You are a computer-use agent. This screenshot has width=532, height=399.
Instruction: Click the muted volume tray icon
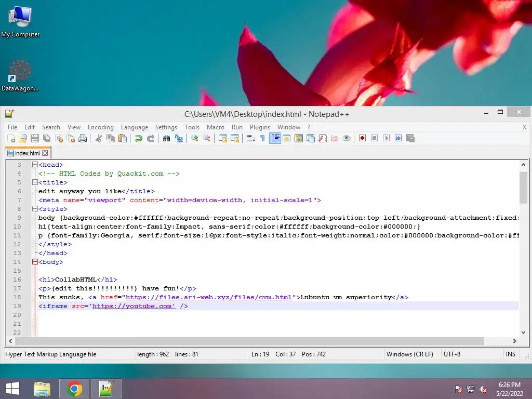tap(483, 389)
